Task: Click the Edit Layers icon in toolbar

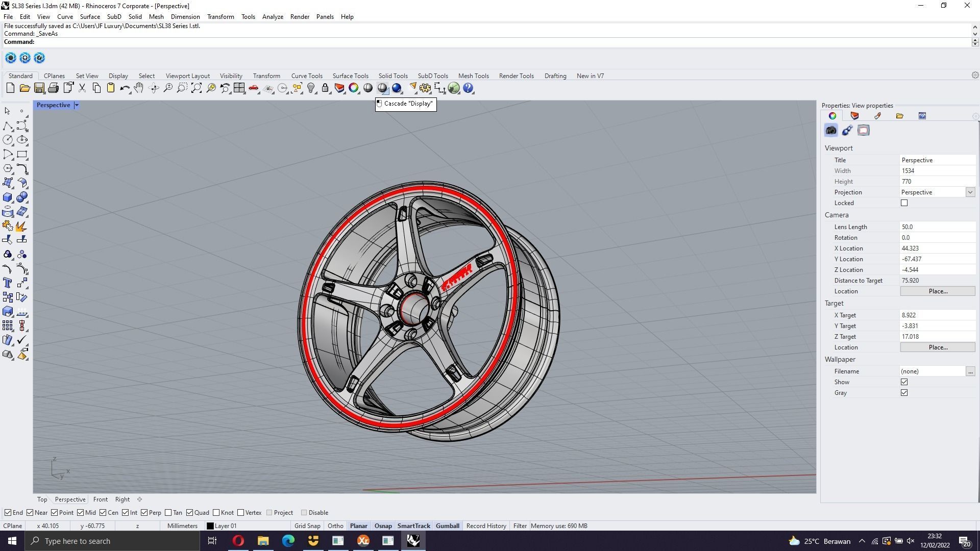Action: pos(339,88)
